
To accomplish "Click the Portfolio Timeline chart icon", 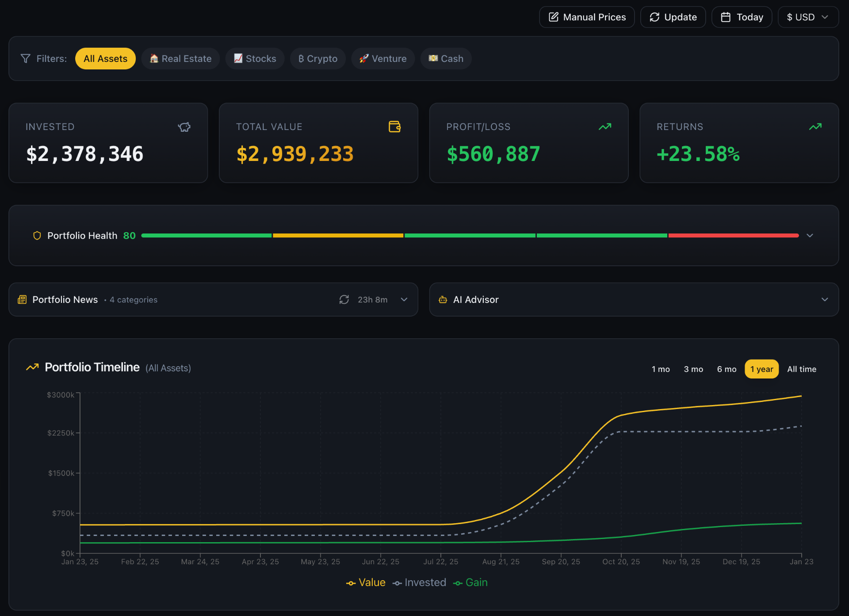I will point(32,367).
